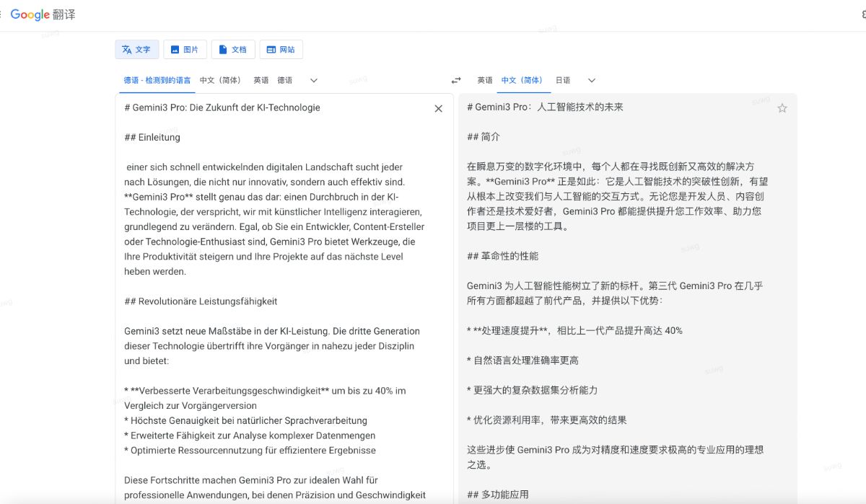Clear the source text with the X

(438, 108)
